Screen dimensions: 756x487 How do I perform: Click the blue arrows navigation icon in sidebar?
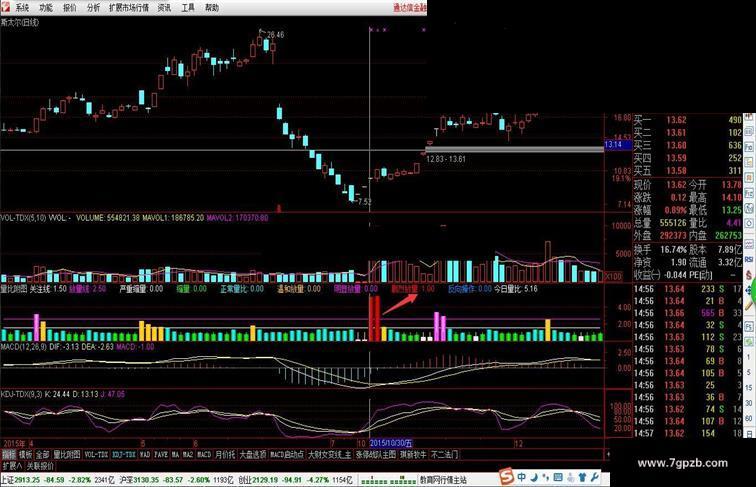[x=748, y=290]
